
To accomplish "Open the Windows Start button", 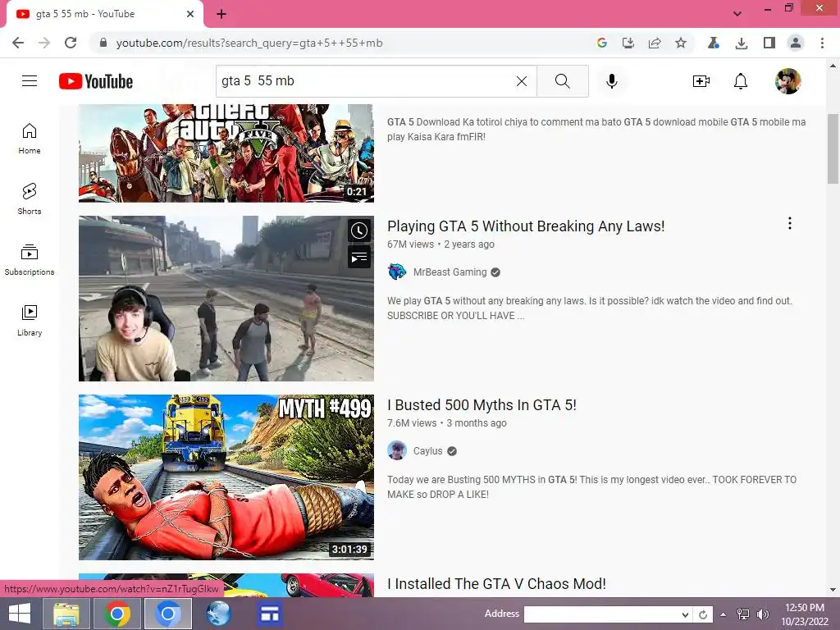I will (20, 614).
